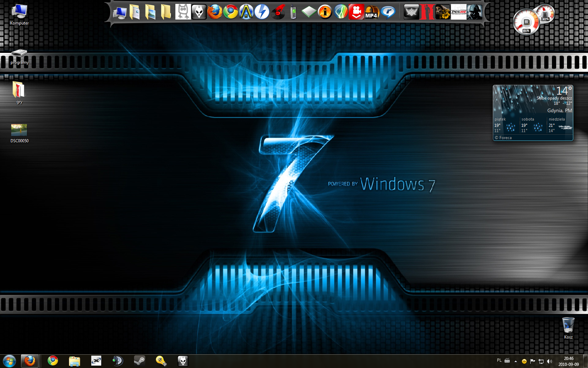Open the programy drive shortcut
The width and height of the screenshot is (588, 368).
pos(19,57)
